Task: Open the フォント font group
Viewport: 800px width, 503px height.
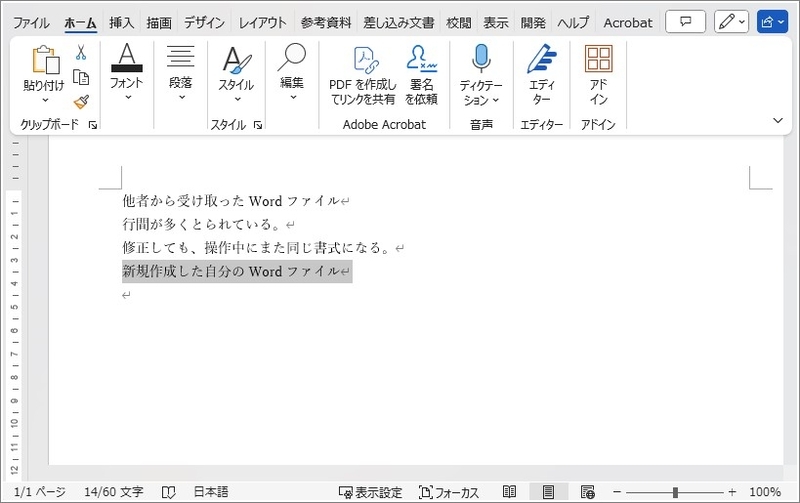Action: [x=127, y=71]
